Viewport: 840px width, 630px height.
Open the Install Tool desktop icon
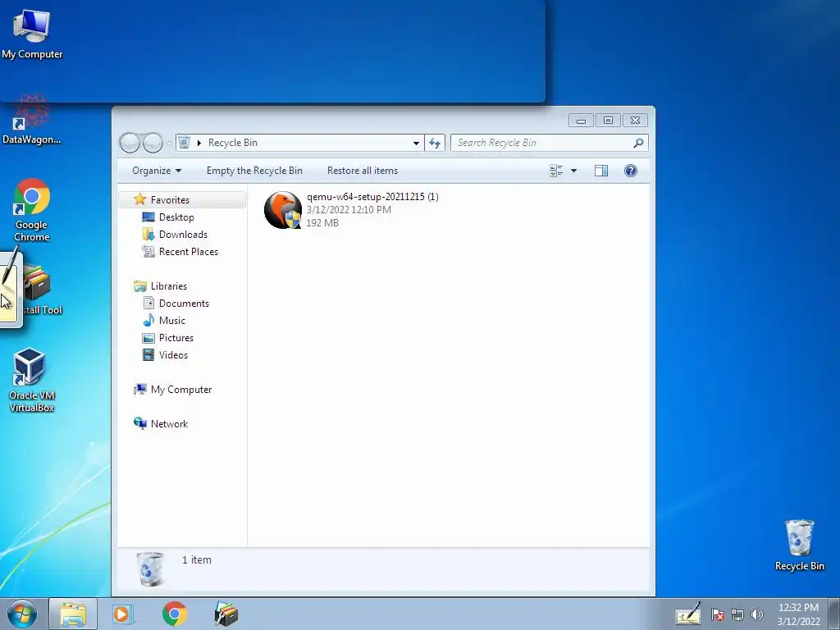click(x=42, y=290)
